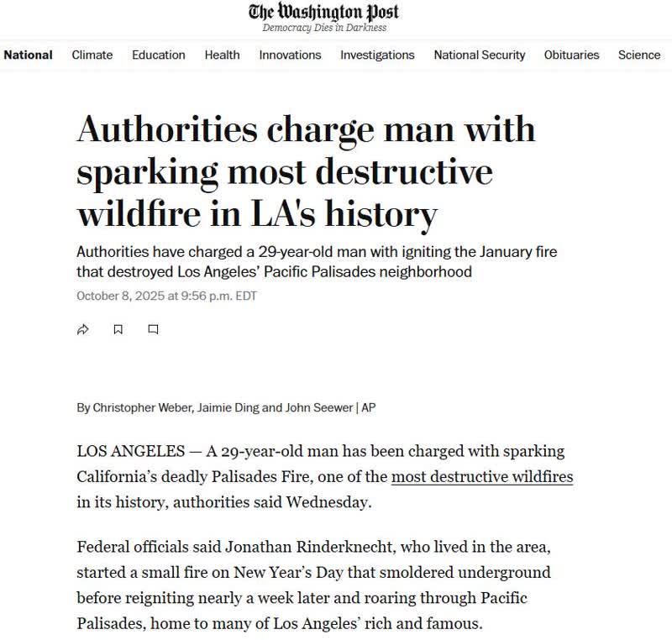672x640 pixels.
Task: Click the share arrow icon
Action: (82, 330)
